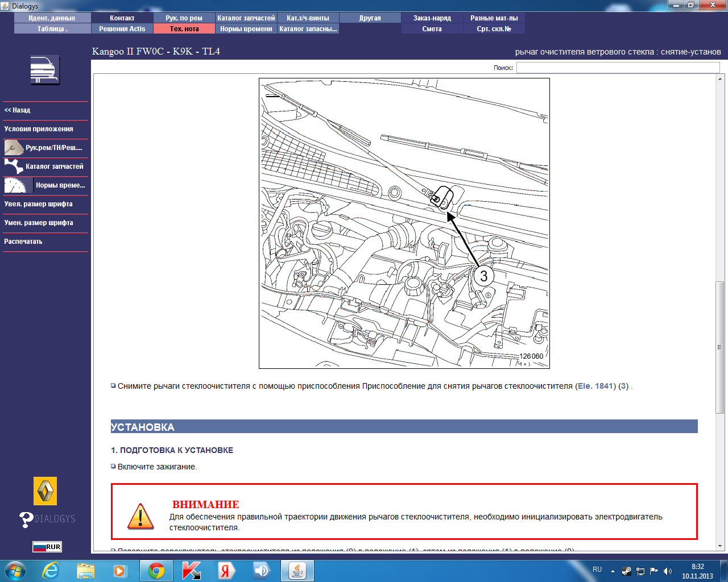Click the vertical scrollbar thumb
This screenshot has height=582, width=728.
pyautogui.click(x=720, y=347)
